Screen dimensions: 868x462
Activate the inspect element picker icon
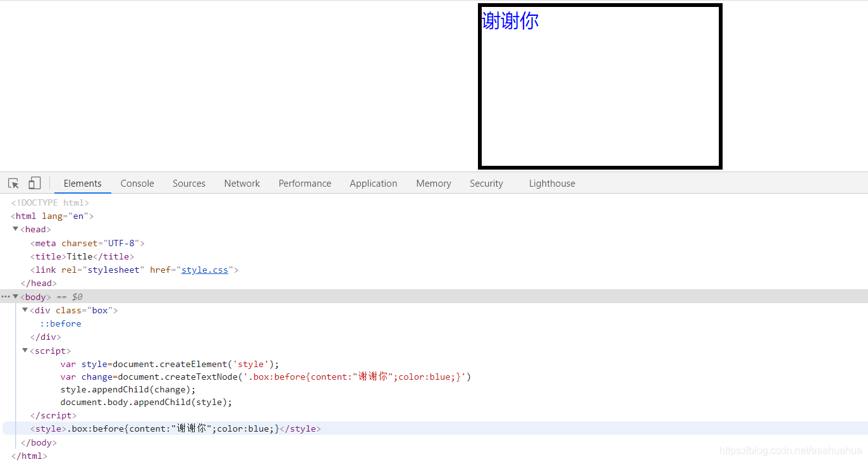point(13,184)
